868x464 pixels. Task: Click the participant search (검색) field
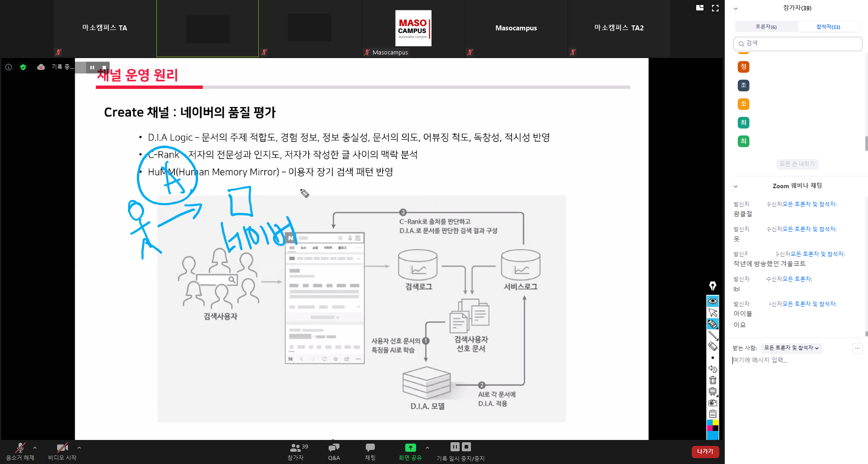coord(798,44)
